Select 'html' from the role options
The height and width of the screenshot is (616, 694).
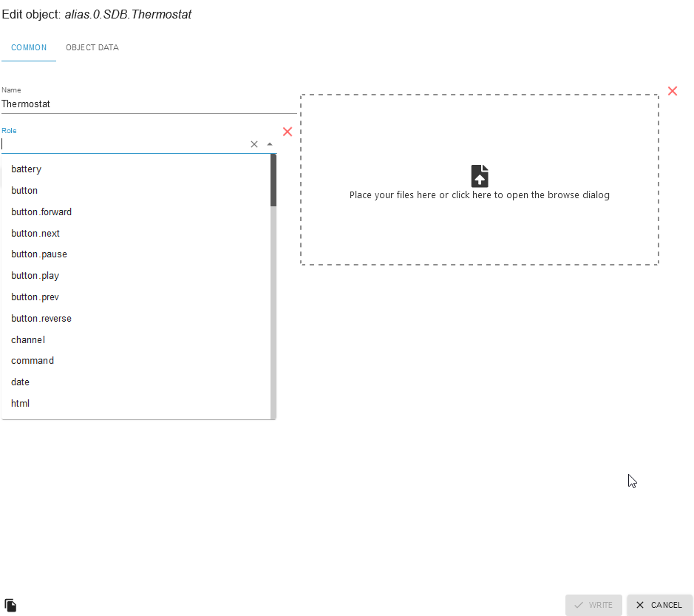21,404
